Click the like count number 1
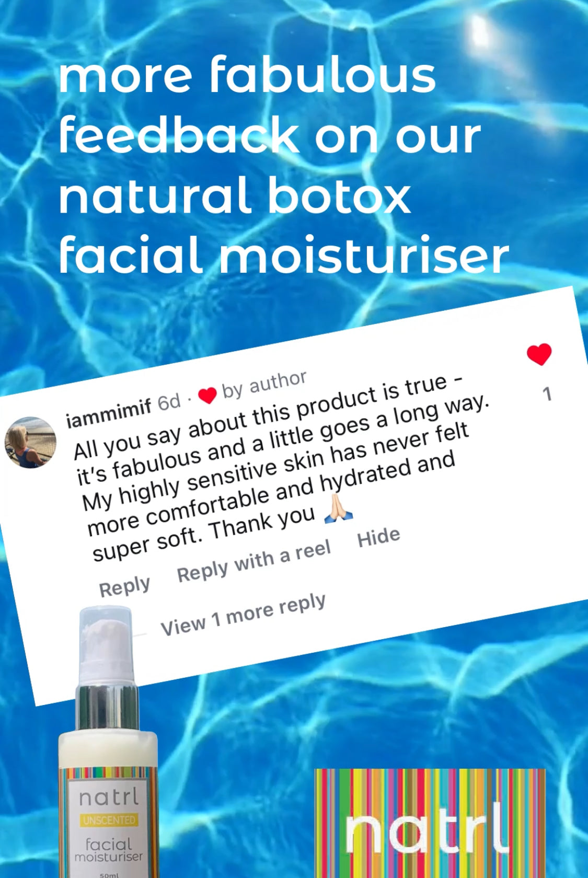 [x=547, y=394]
